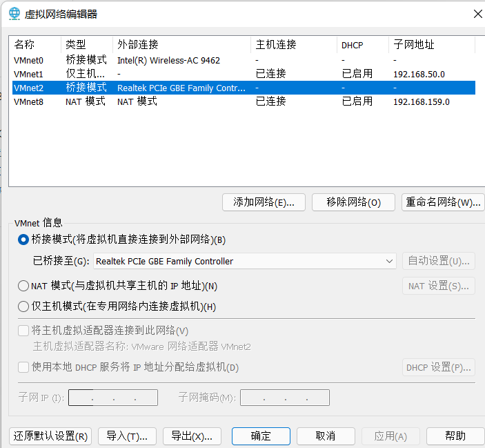Viewport: 485px width, 448px height.
Task: Click the 仅主机... type cell of VMnet1
Action: click(86, 74)
